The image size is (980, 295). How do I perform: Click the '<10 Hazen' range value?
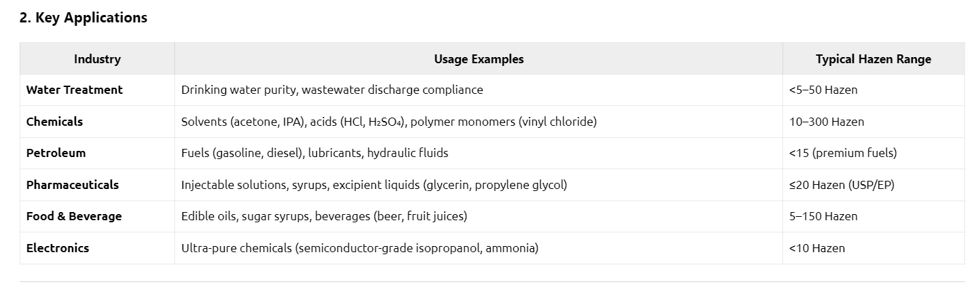[817, 248]
